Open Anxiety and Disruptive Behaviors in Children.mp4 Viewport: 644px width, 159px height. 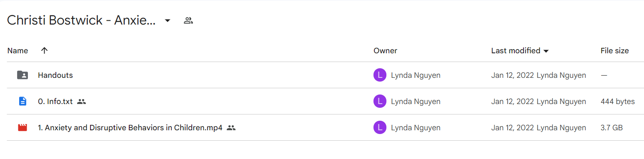(x=130, y=128)
